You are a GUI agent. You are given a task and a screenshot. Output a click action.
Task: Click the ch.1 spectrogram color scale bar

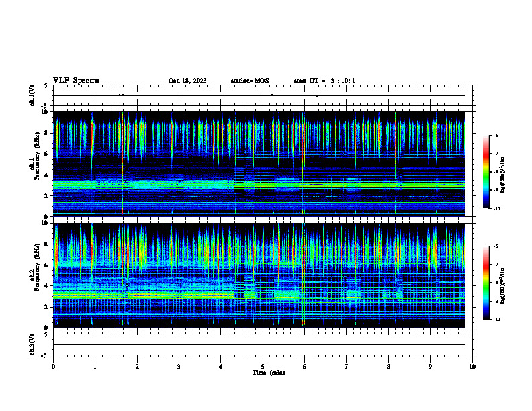tap(486, 172)
